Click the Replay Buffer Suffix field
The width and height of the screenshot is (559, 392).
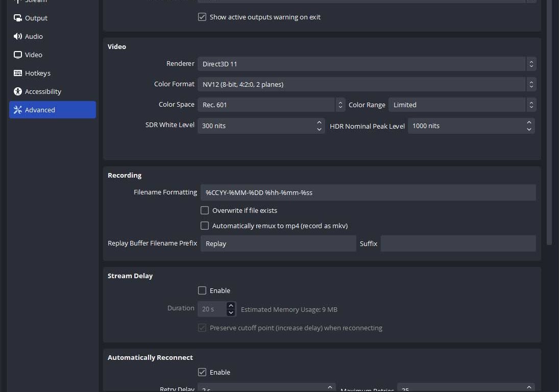pyautogui.click(x=458, y=243)
